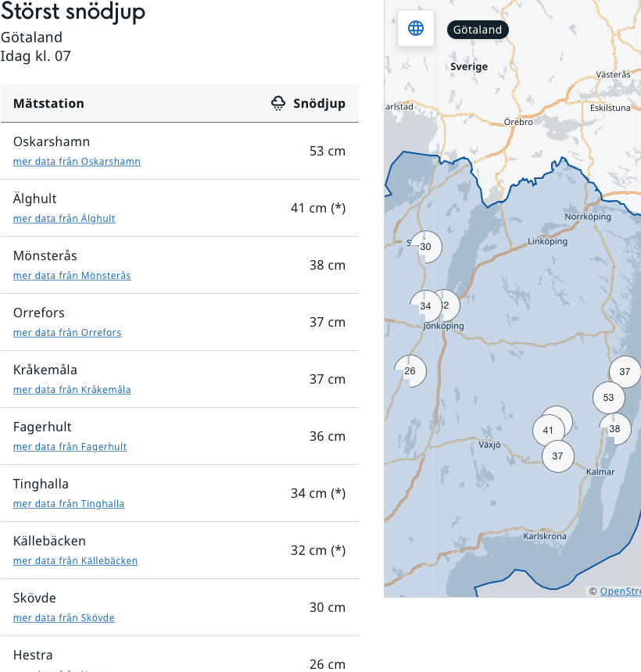Click the snow cloud icon beside Snödjup
This screenshot has height=672, width=641.
(x=278, y=103)
